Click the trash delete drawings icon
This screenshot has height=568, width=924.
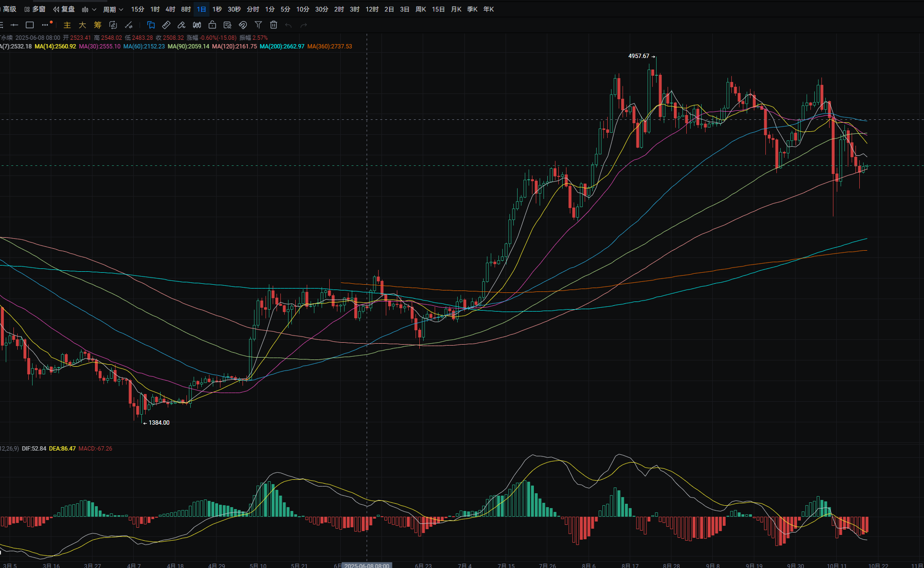coord(274,25)
